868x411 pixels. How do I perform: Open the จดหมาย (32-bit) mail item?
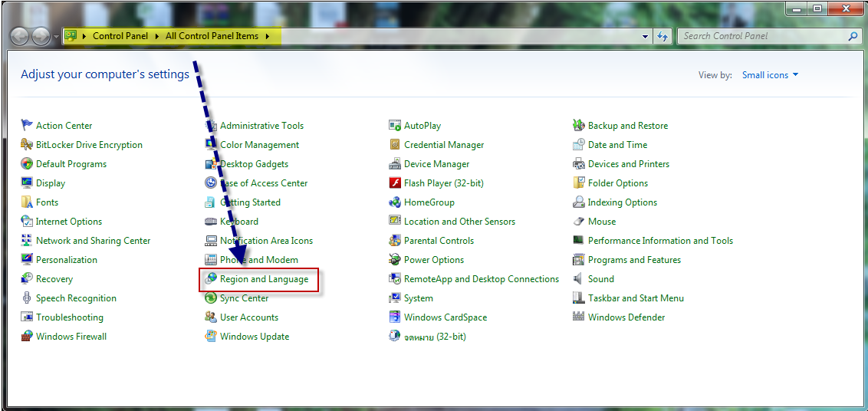pos(435,336)
